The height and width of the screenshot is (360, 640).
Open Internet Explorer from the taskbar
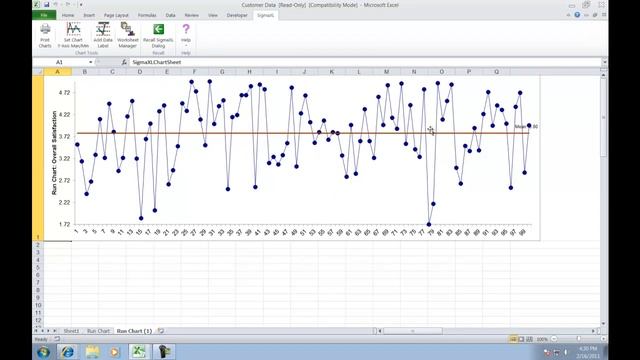pyautogui.click(x=68, y=351)
